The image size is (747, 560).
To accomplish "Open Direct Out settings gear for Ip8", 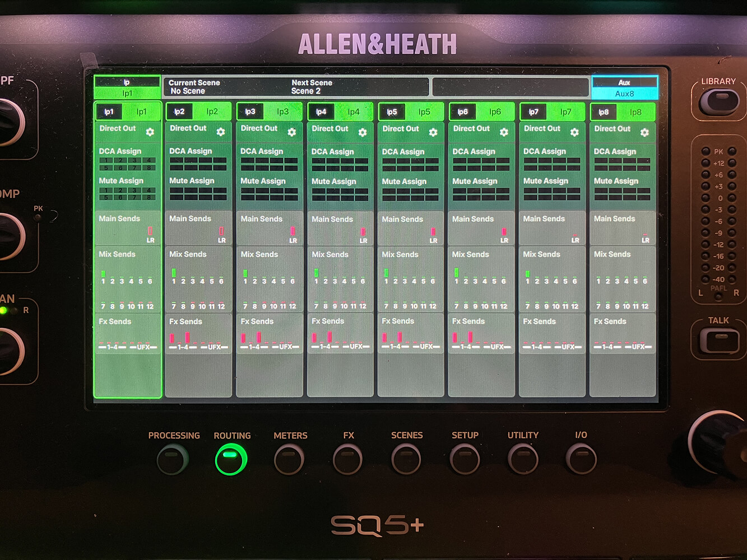I will [644, 132].
